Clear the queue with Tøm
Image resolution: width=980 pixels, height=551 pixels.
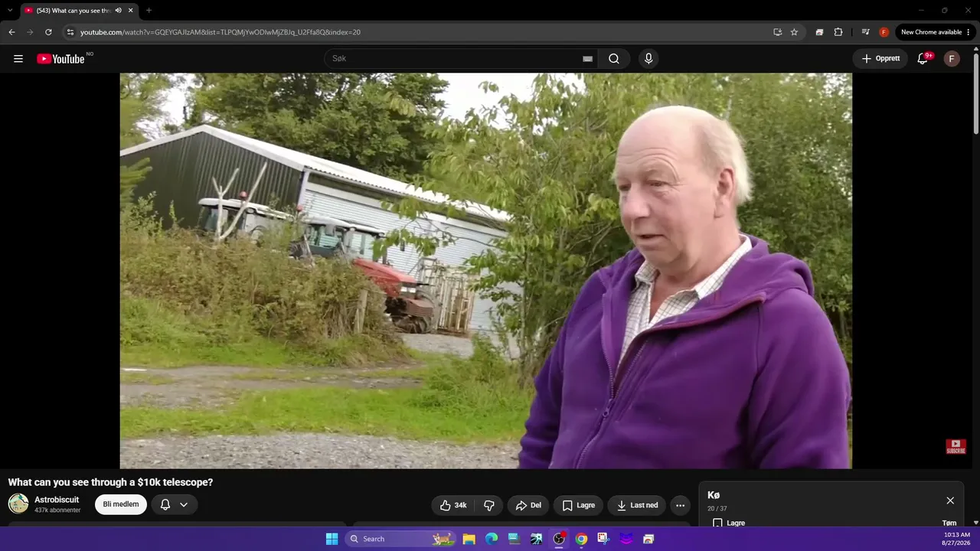tap(949, 523)
